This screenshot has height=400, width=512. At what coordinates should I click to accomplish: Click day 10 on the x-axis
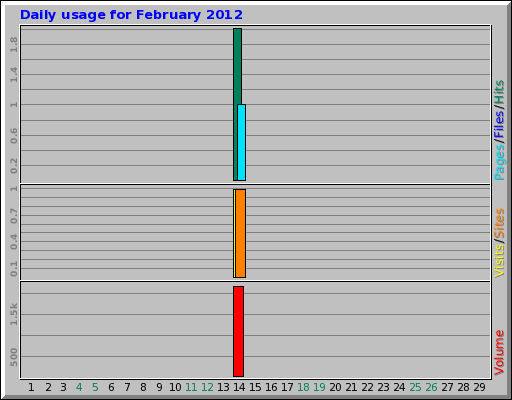pyautogui.click(x=175, y=387)
